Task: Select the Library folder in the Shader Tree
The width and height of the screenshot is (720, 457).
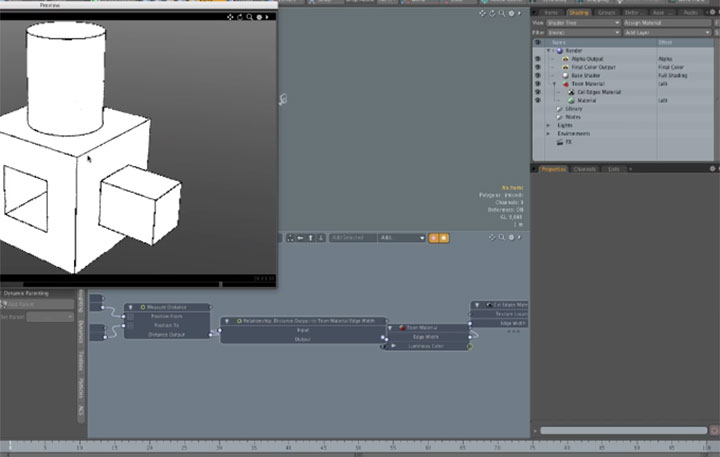Action: [x=574, y=109]
